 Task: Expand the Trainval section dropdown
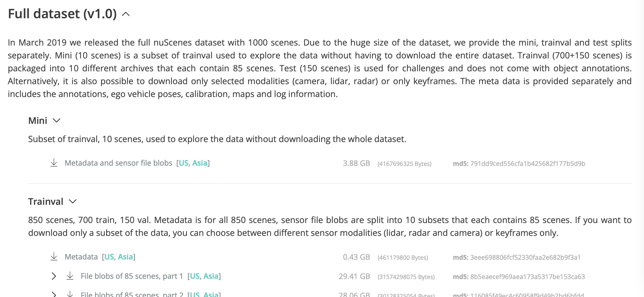(73, 202)
